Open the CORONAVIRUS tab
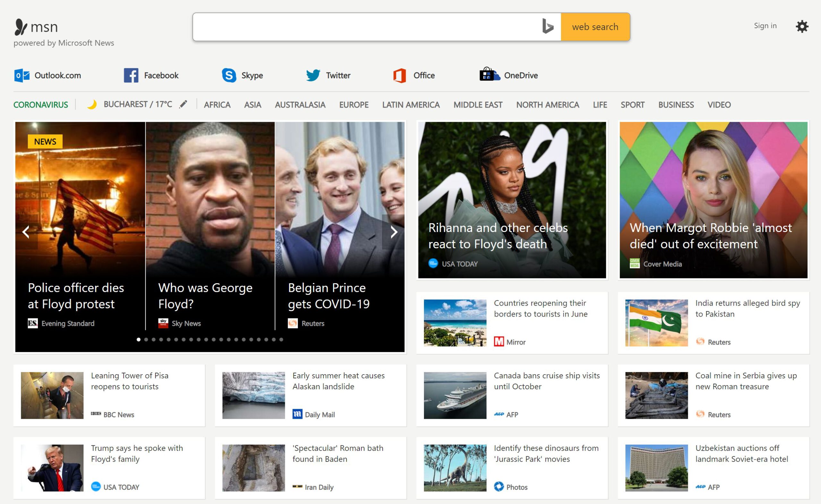This screenshot has width=821, height=504. [41, 105]
